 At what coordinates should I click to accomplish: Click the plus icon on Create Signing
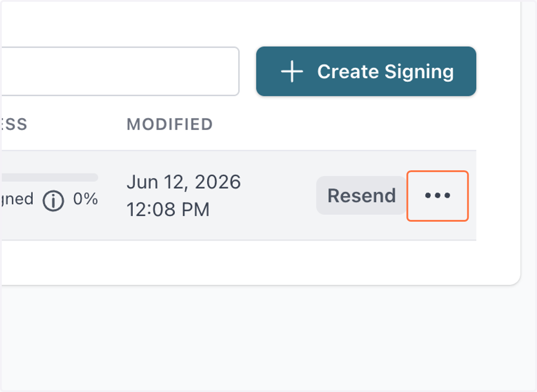tap(292, 72)
